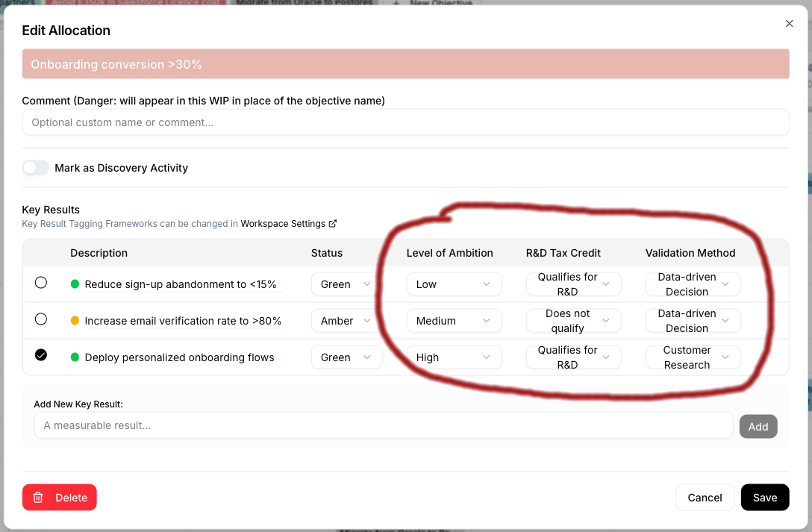Click the X to close Edit Allocation
Image resolution: width=812 pixels, height=532 pixels.
tap(789, 23)
